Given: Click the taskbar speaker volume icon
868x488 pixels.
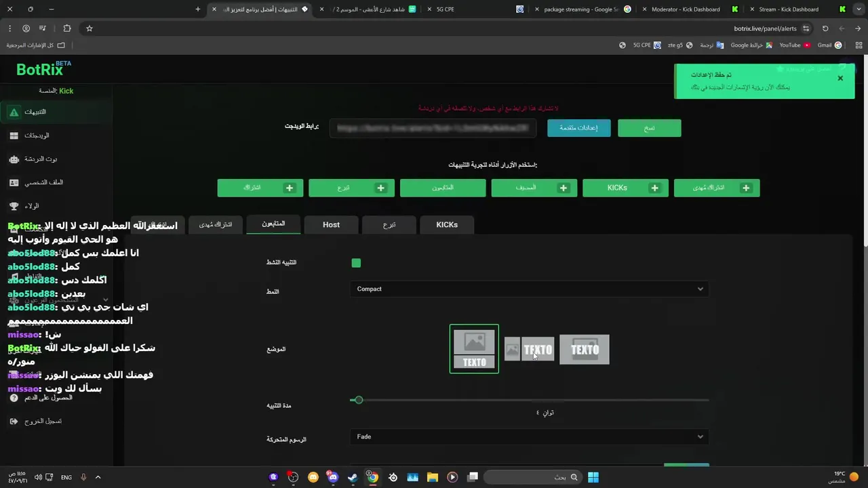Looking at the screenshot, I should [x=38, y=477].
